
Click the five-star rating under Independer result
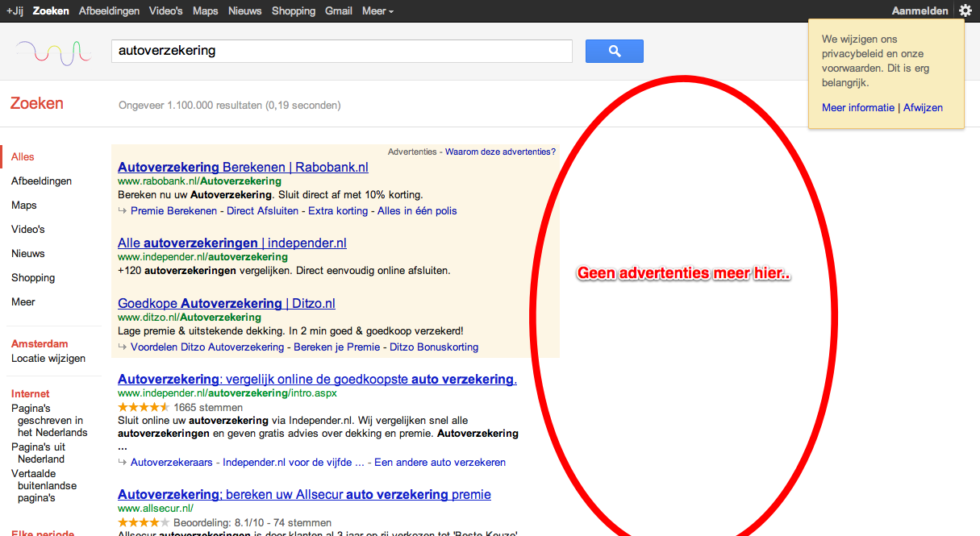(144, 408)
